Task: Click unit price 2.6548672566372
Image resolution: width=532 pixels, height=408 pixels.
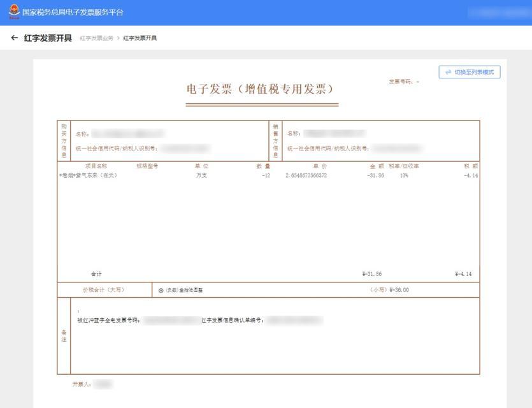Action: [x=306, y=175]
